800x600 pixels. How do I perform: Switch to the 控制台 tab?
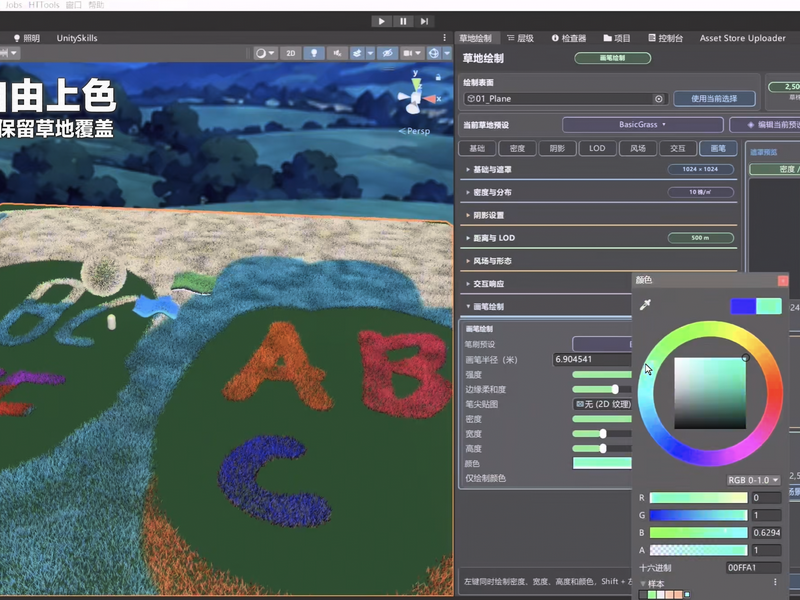coord(665,38)
